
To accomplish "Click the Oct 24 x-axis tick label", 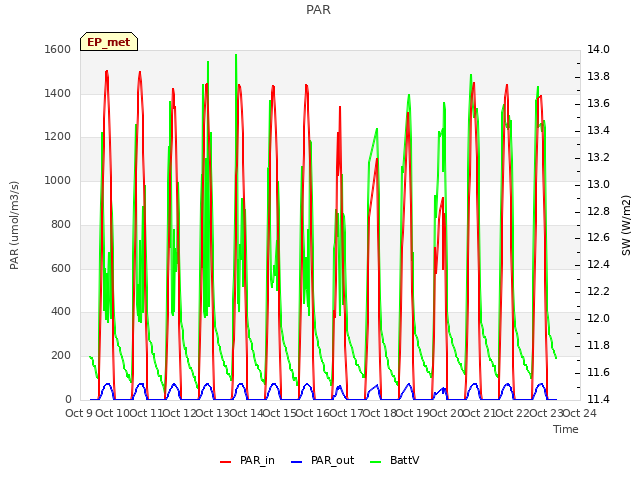I will point(580,413).
